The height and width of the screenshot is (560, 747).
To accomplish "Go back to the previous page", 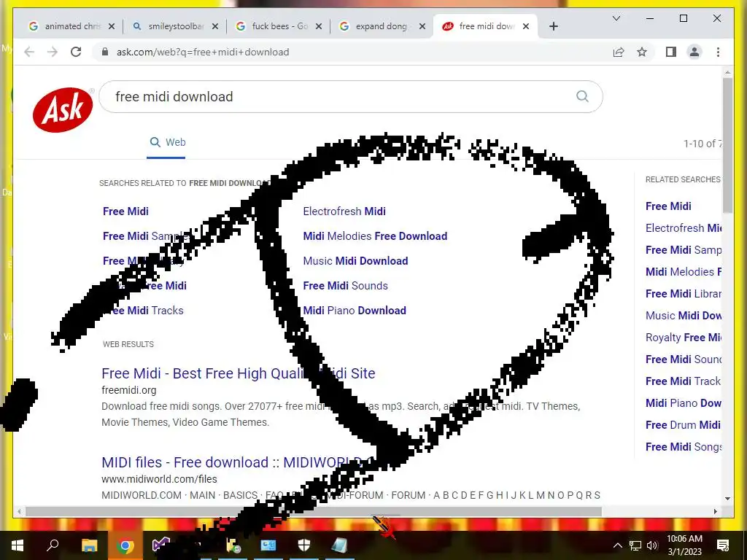I will click(29, 52).
